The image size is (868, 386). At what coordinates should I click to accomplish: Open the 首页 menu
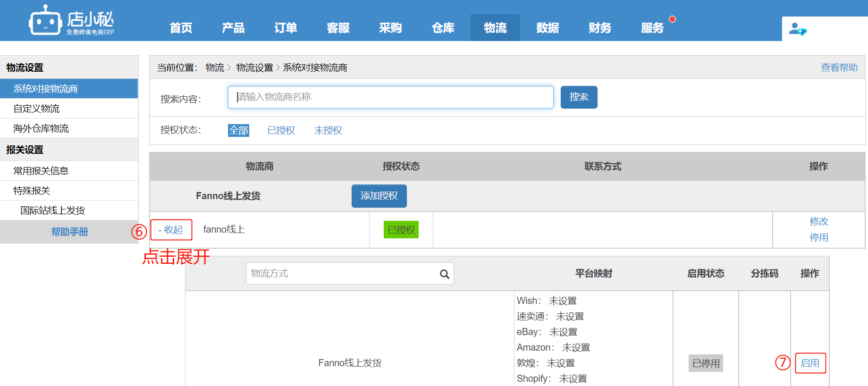point(181,28)
